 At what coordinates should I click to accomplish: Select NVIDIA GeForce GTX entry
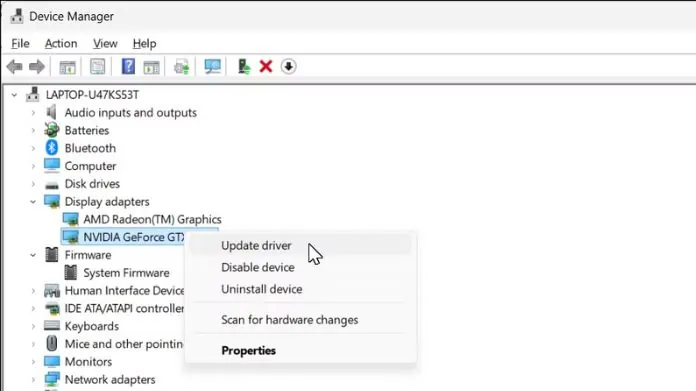tap(134, 237)
